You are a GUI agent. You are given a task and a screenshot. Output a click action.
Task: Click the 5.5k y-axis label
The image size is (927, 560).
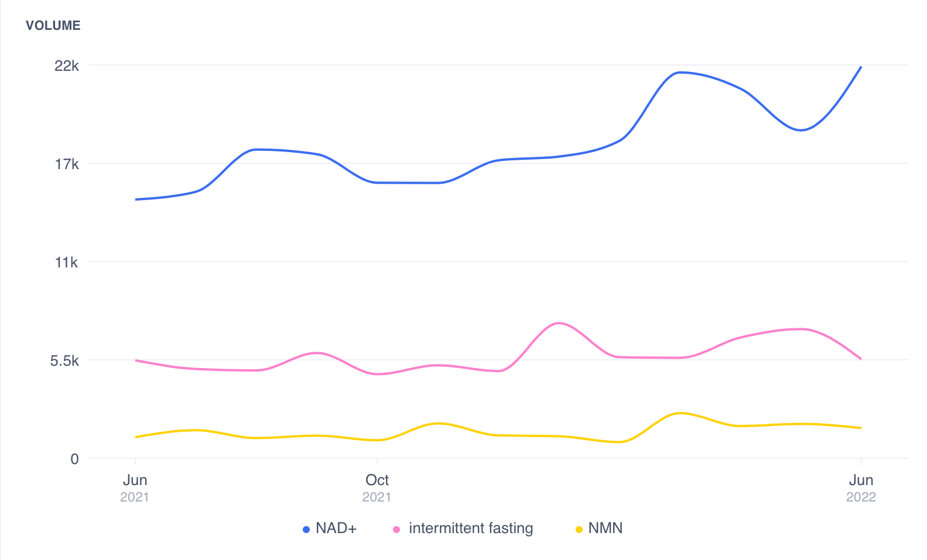64,360
